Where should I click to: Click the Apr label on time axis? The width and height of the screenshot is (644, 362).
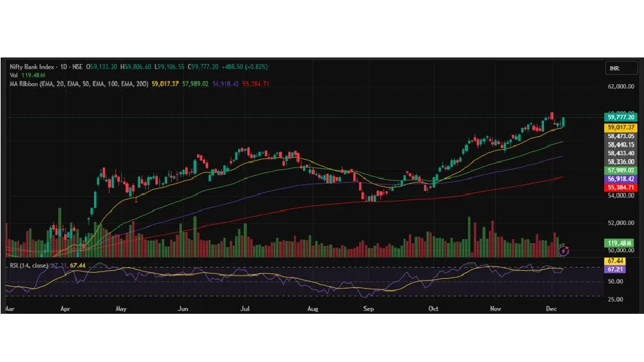click(x=65, y=308)
